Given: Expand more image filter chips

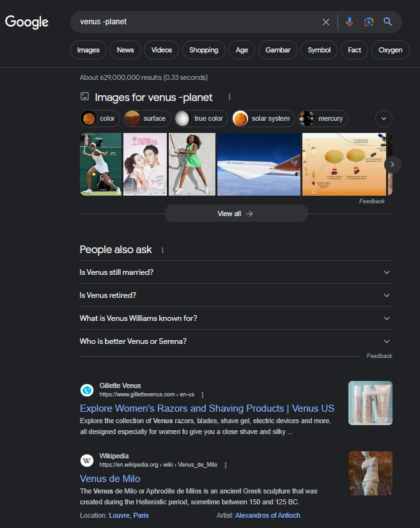Looking at the screenshot, I should coord(384,118).
